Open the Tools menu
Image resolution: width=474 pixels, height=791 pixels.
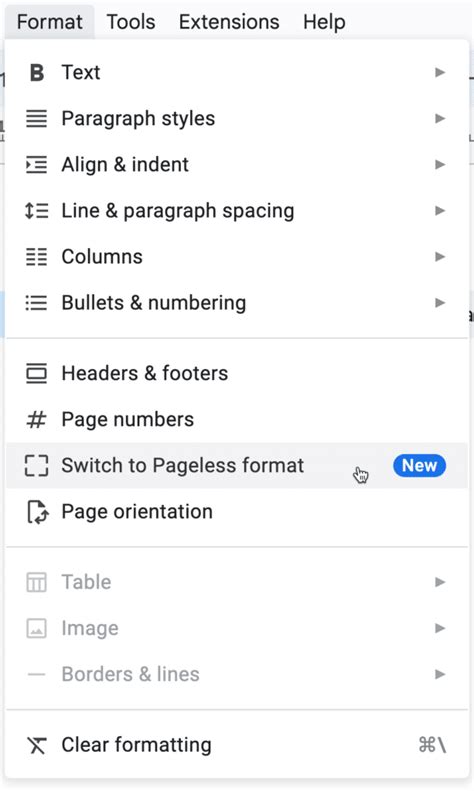[x=131, y=22]
